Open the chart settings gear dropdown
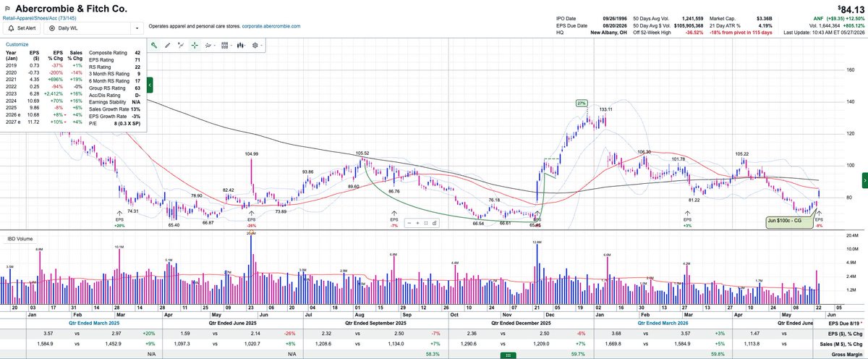The height and width of the screenshot is (359, 868). coord(257,44)
